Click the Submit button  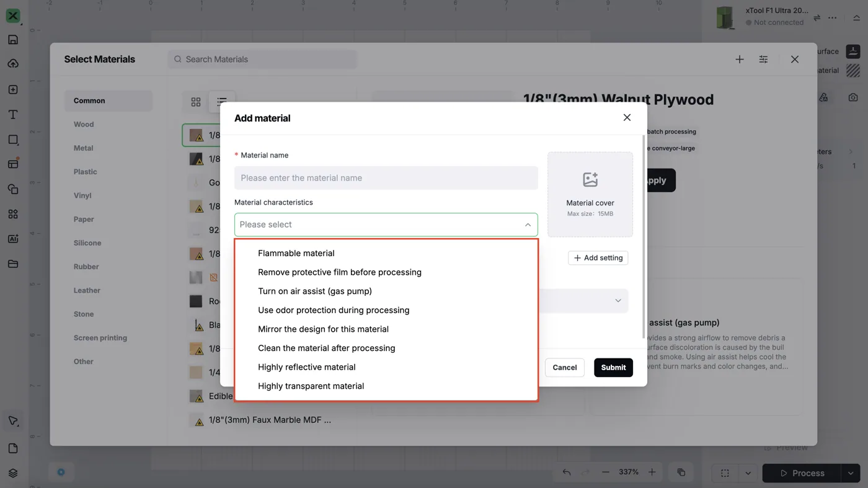point(613,368)
